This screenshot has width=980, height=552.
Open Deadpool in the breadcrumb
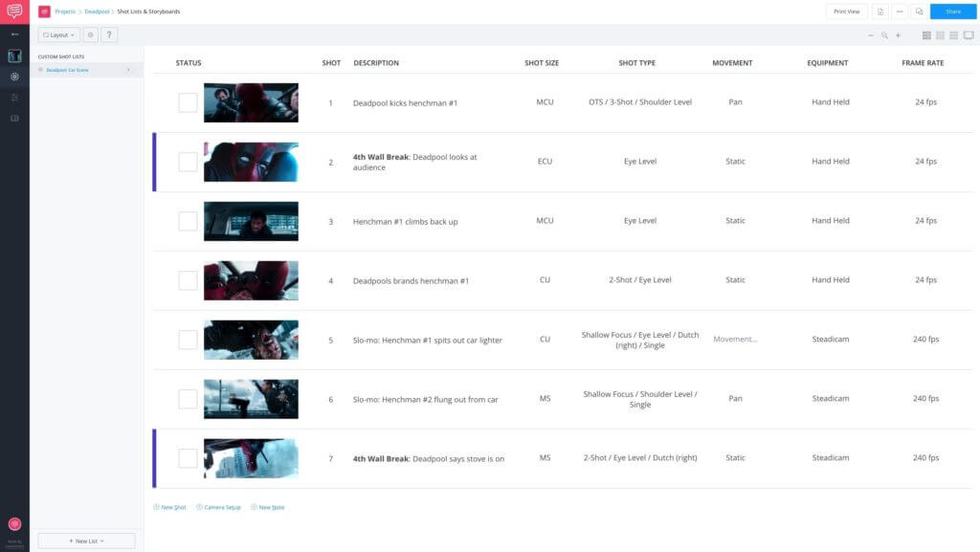(97, 11)
